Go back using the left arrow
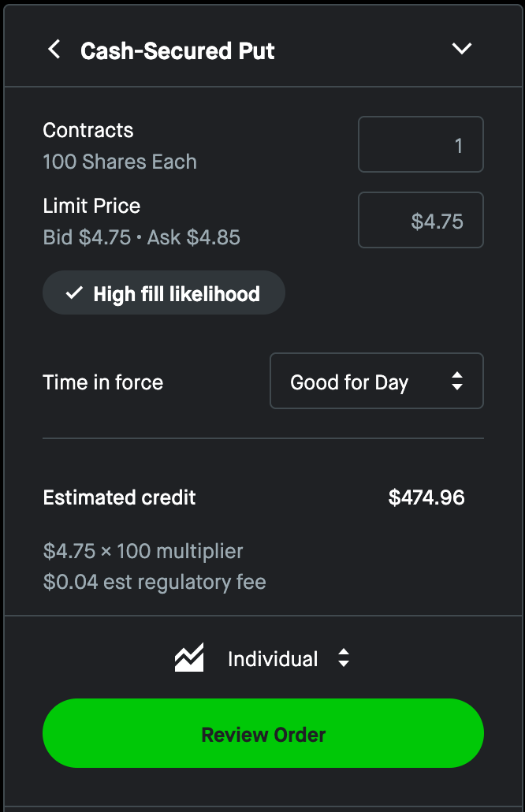The width and height of the screenshot is (525, 812). click(x=54, y=50)
